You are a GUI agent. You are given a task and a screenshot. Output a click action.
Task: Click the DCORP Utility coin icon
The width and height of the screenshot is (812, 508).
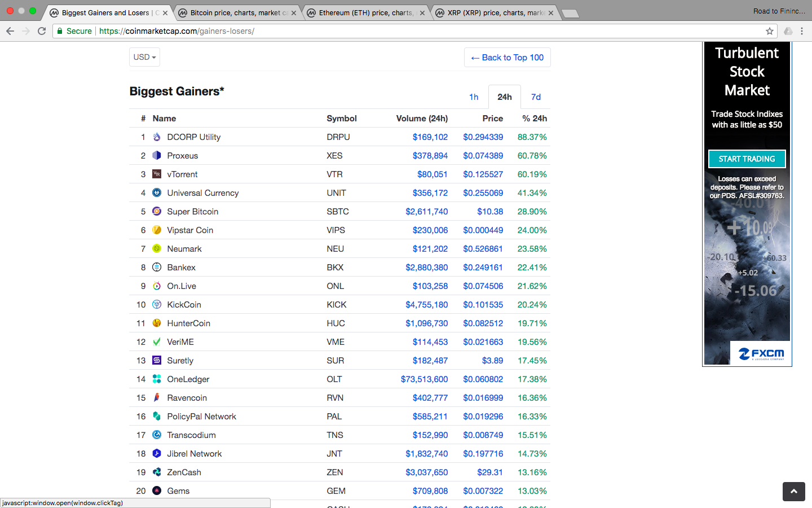click(157, 137)
